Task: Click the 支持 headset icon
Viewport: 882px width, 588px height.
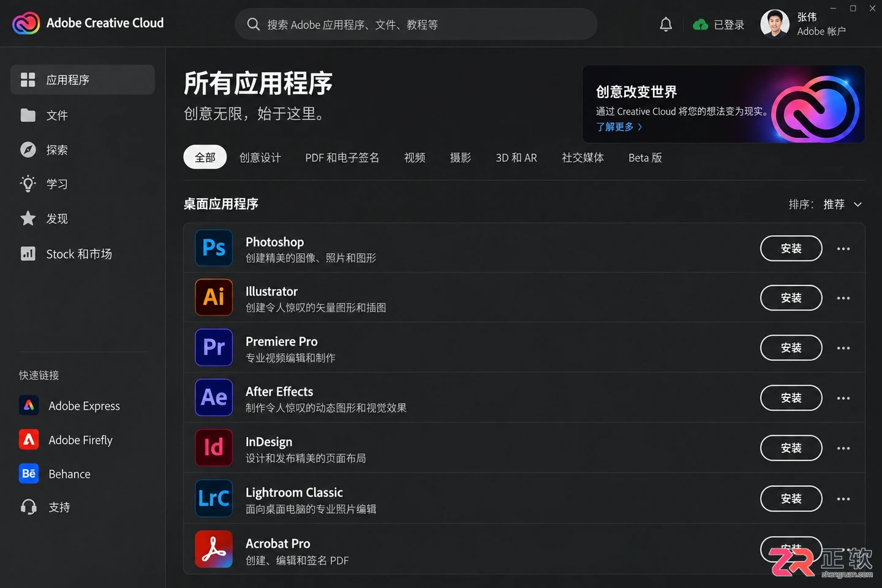Action: 29,507
